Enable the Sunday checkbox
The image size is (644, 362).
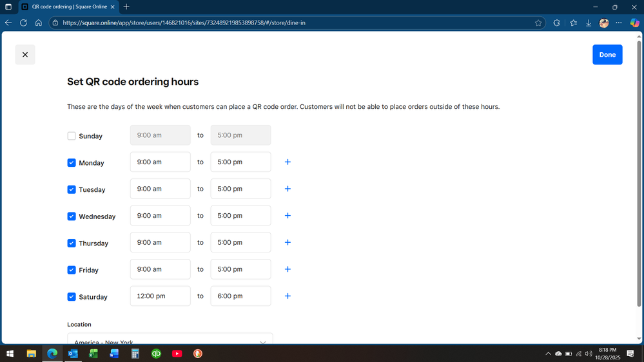coord(72,136)
